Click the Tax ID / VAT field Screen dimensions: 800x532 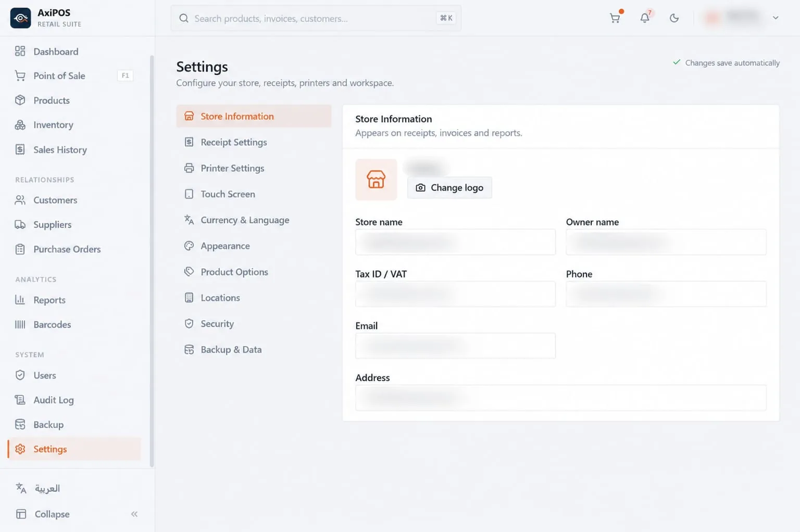point(455,294)
